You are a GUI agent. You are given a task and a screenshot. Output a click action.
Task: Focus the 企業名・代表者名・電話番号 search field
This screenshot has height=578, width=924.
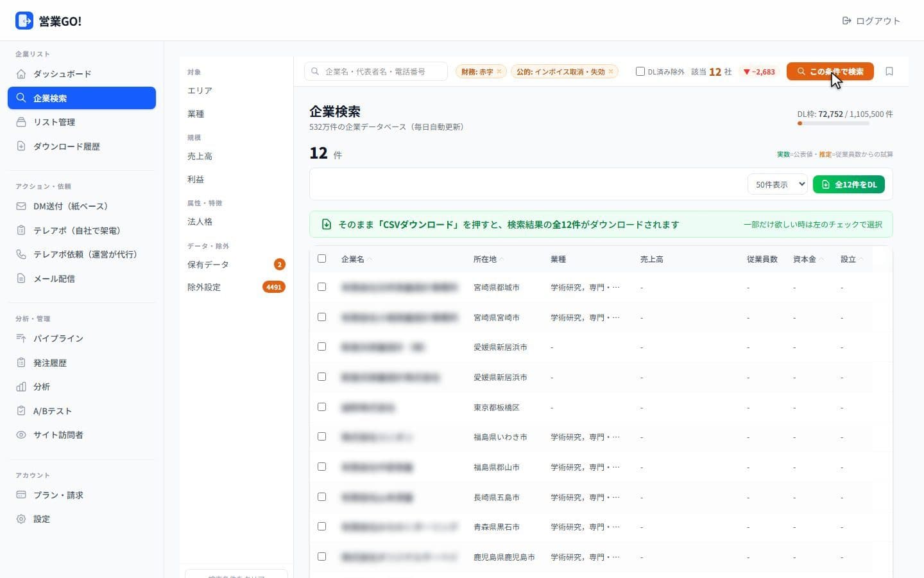pyautogui.click(x=376, y=71)
